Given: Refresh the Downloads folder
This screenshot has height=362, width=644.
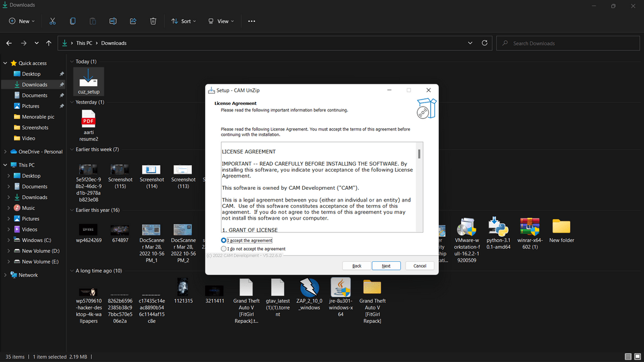Looking at the screenshot, I should [485, 43].
